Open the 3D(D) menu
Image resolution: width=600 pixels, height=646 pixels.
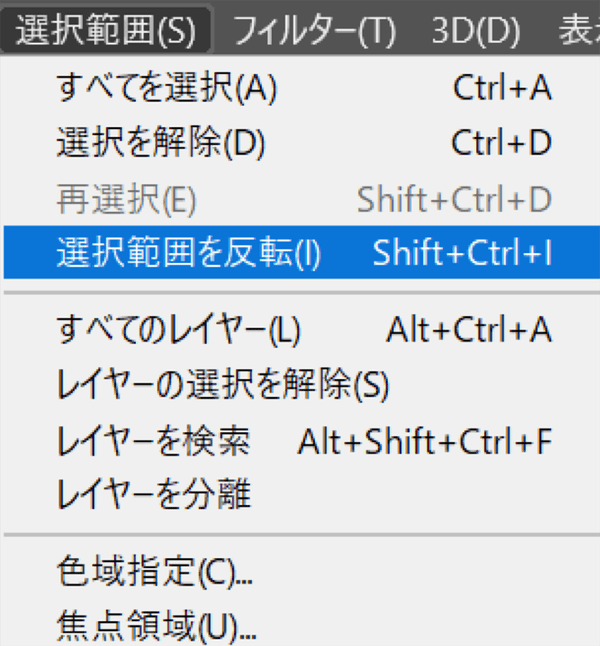(476, 30)
